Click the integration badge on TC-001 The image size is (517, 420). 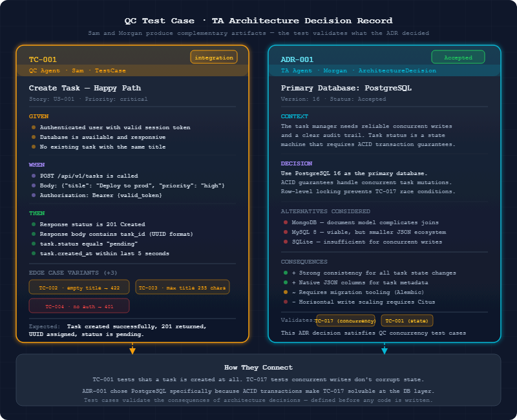[214, 57]
